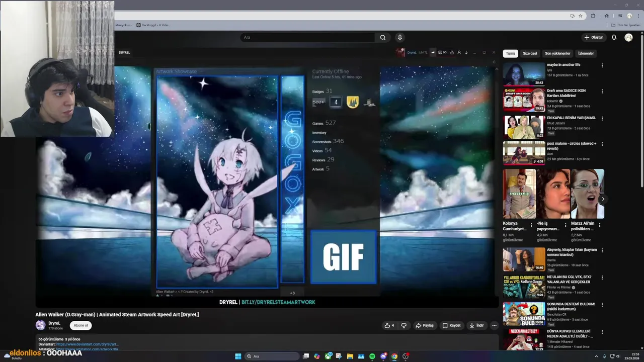
Task: Open the deviantart.com link in description
Action: pos(87,344)
